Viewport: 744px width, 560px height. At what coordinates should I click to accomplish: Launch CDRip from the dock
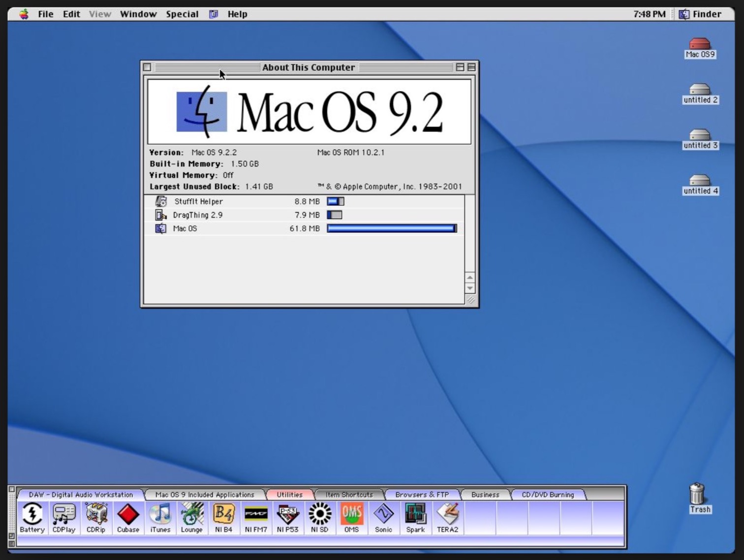pyautogui.click(x=96, y=518)
